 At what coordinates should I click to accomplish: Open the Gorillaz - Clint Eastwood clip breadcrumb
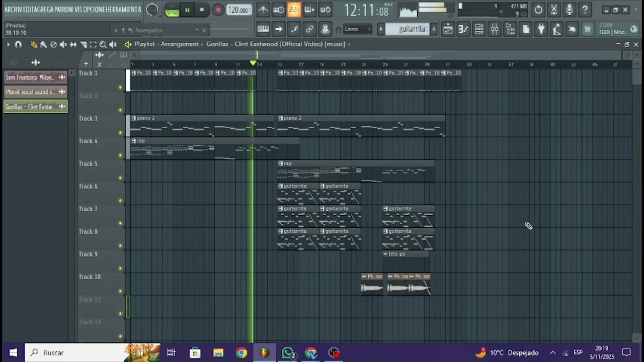click(276, 44)
